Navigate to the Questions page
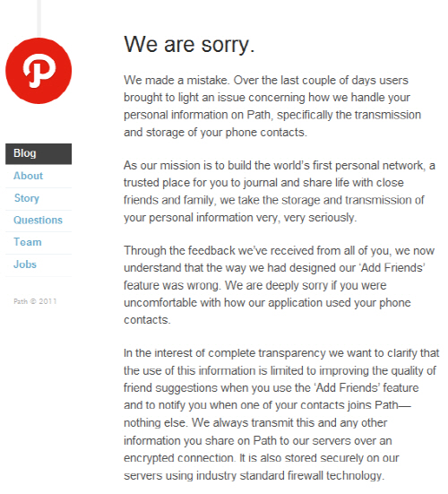Image resolution: width=448 pixels, height=494 pixels. 38,220
